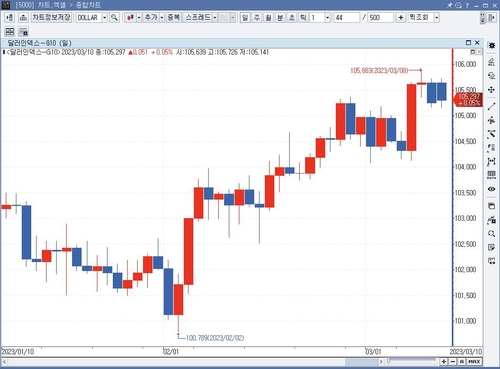The width and height of the screenshot is (500, 369).
Task: Click the panel toggle icon at toolbar start
Action: (x=9, y=17)
